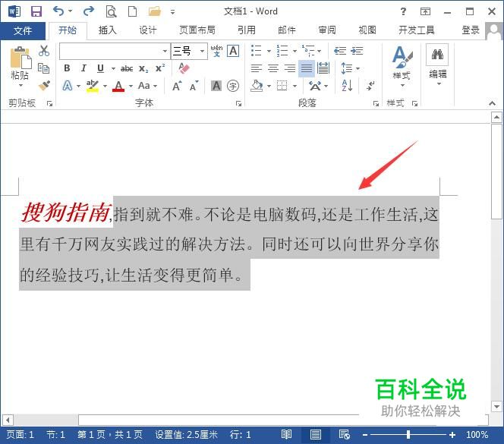The image size is (504, 444).
Task: Open the font size 三号 dropdown
Action: pyautogui.click(x=202, y=51)
